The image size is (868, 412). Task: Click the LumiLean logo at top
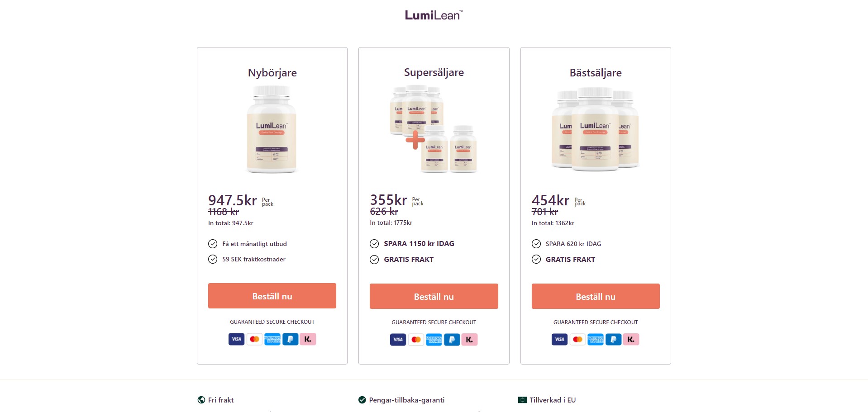pos(434,15)
